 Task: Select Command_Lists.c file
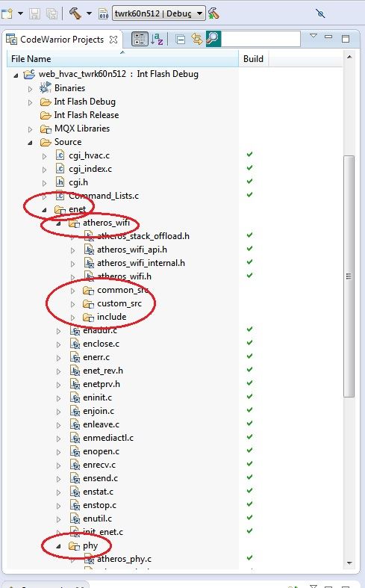click(104, 196)
